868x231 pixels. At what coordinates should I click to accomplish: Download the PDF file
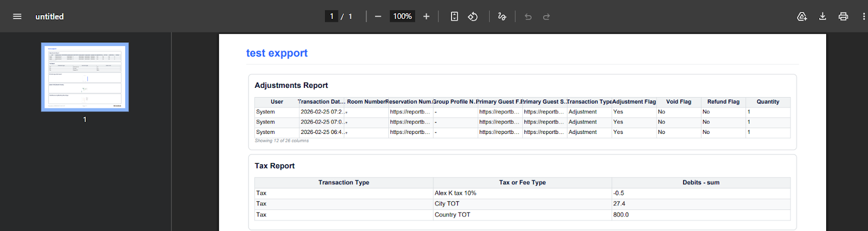tap(822, 16)
